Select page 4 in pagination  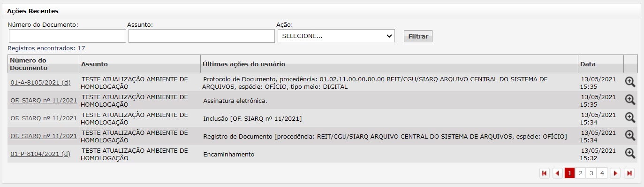click(602, 173)
